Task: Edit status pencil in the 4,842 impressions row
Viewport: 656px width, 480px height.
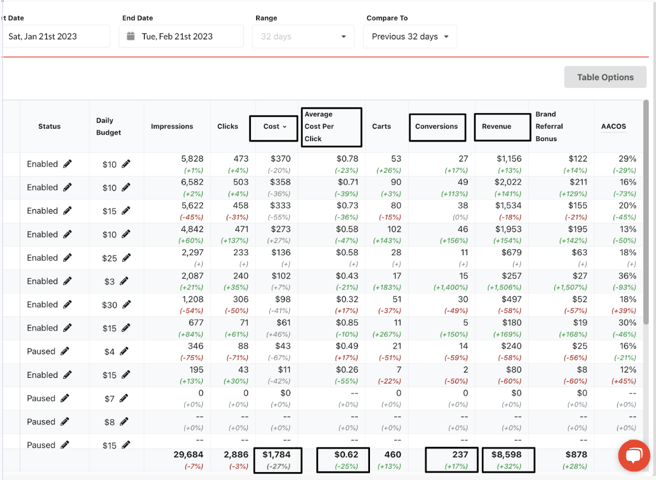Action: coord(67,234)
